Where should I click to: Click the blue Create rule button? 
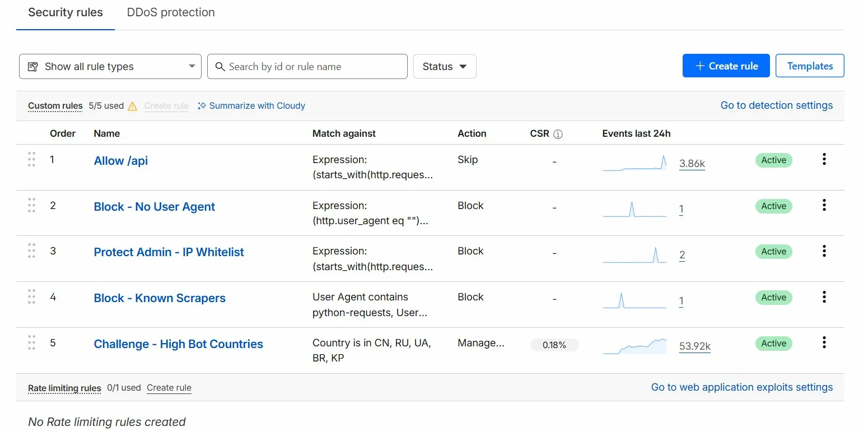(726, 66)
